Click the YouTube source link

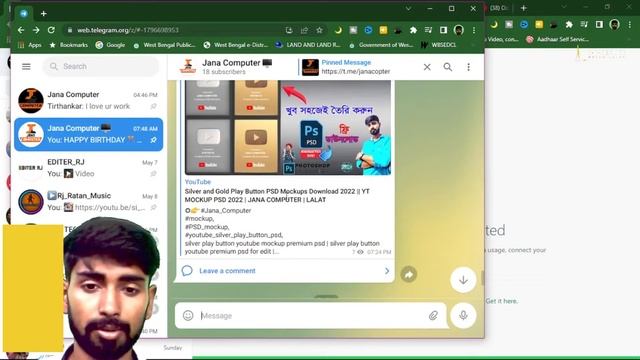(198, 182)
